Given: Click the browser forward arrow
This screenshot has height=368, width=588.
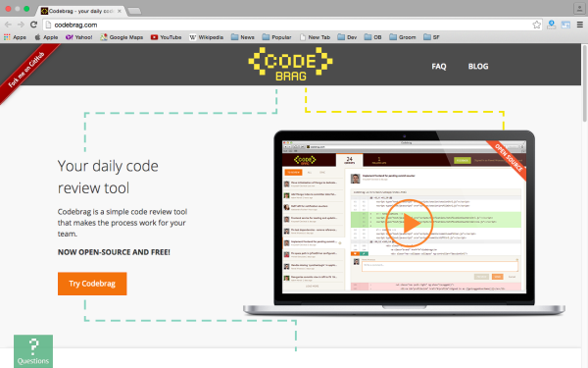Looking at the screenshot, I should point(21,25).
